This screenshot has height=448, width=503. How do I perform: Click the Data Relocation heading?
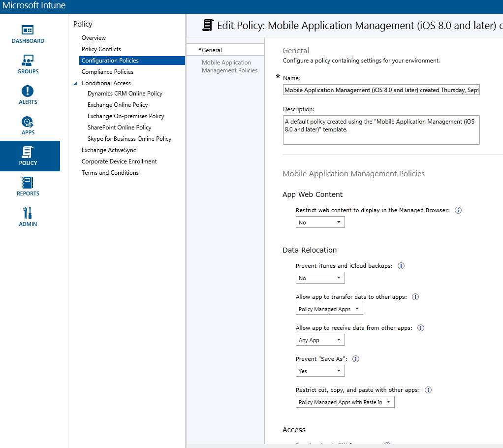[310, 250]
